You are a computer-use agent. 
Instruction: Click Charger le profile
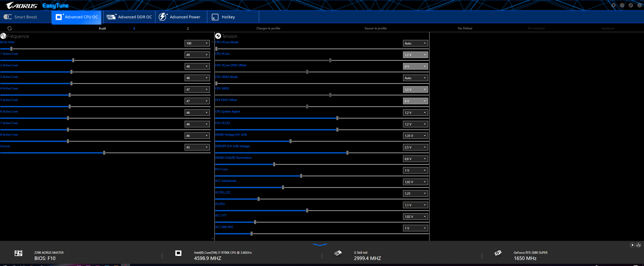(x=268, y=28)
